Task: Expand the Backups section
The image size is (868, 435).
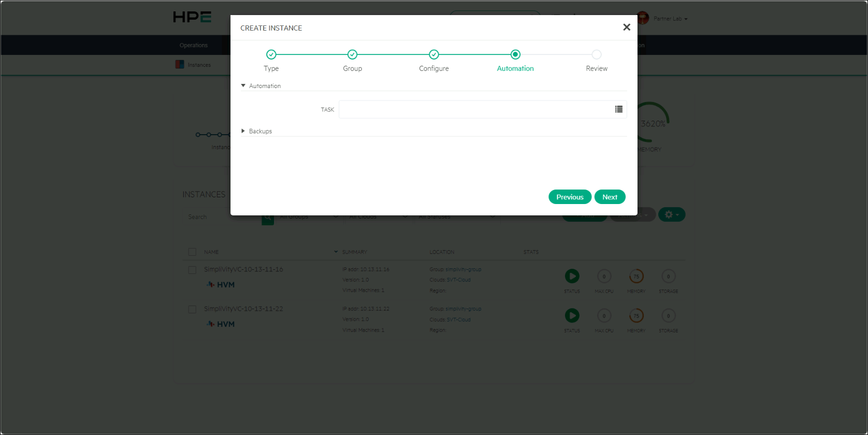Action: (x=256, y=132)
